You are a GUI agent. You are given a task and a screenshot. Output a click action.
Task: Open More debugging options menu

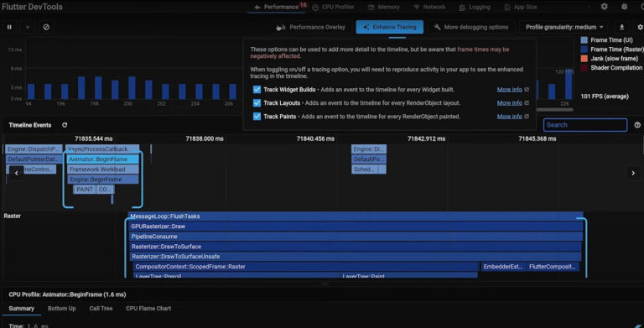pyautogui.click(x=471, y=27)
